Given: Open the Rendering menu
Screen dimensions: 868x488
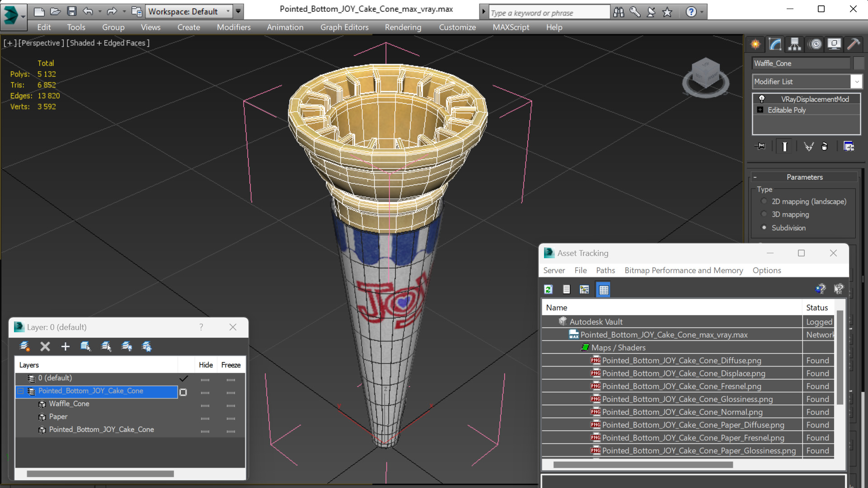Looking at the screenshot, I should [403, 27].
